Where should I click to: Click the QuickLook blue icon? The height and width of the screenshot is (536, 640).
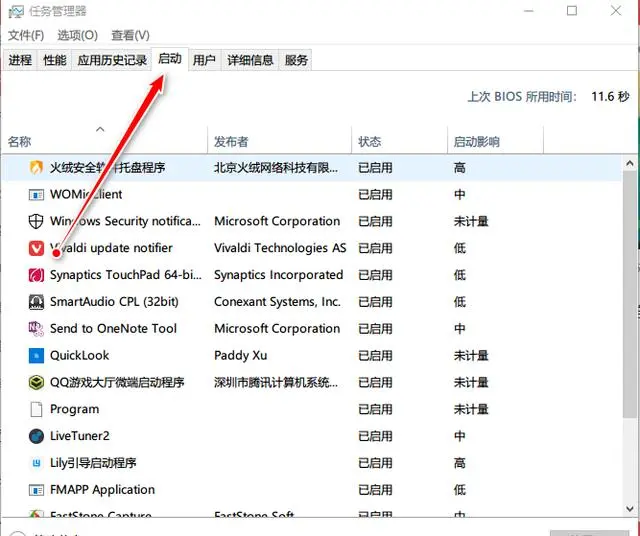[x=36, y=356]
